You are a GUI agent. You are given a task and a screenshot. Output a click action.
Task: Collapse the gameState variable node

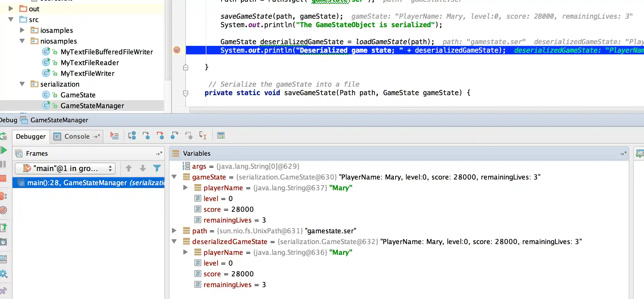[174, 177]
